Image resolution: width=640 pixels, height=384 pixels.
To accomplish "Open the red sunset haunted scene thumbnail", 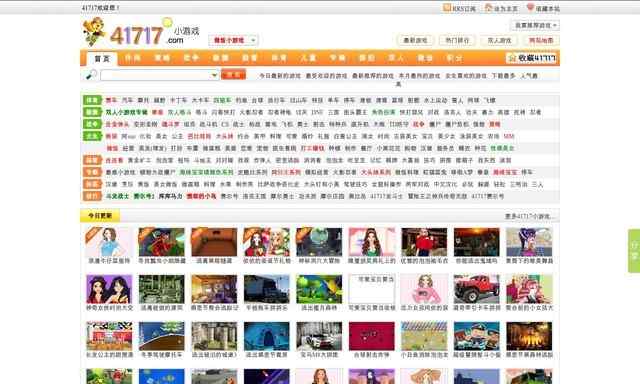I will 476,242.
